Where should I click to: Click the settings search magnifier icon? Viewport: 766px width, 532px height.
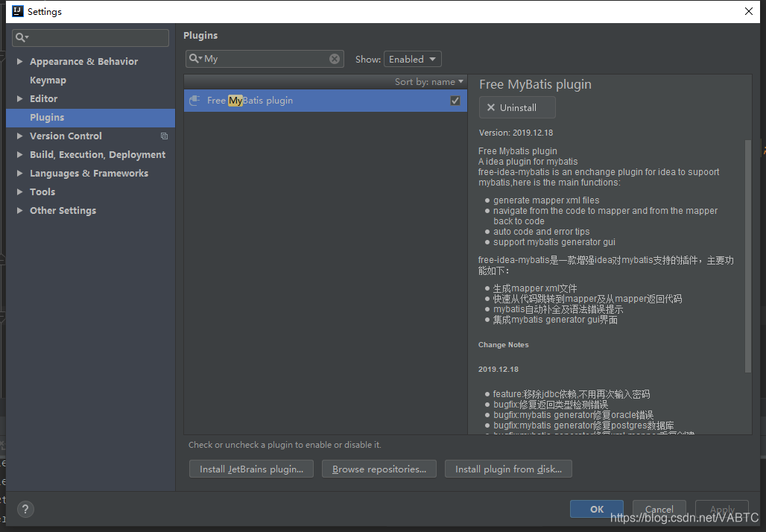click(x=22, y=37)
